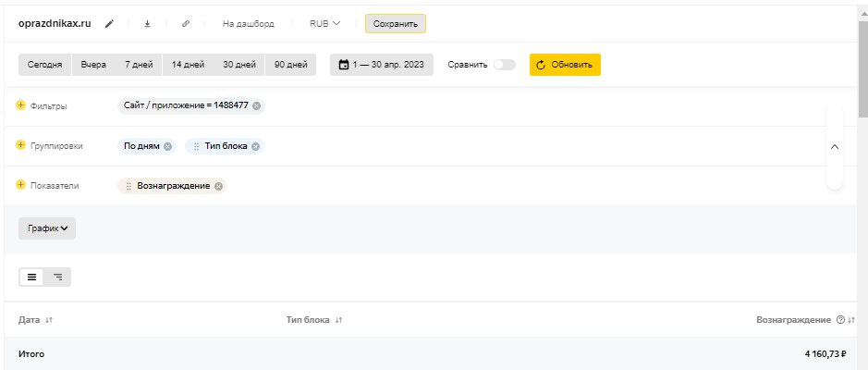The image size is (868, 370).
Task: Select the 90 дней period
Action: (290, 65)
